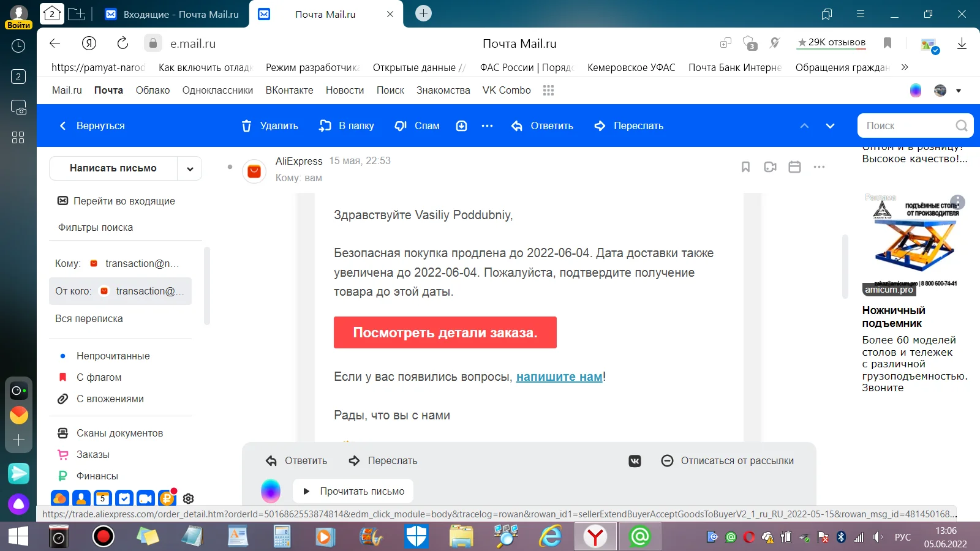Go to previous email with up chevron

coord(805,126)
